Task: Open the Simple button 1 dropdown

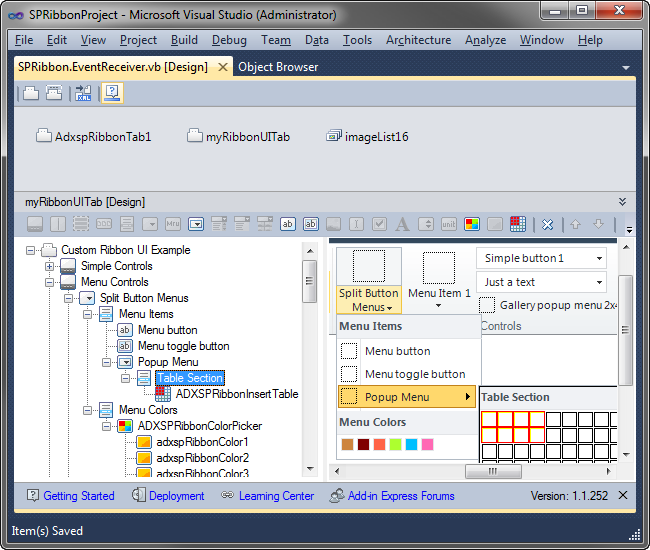Action: [599, 258]
